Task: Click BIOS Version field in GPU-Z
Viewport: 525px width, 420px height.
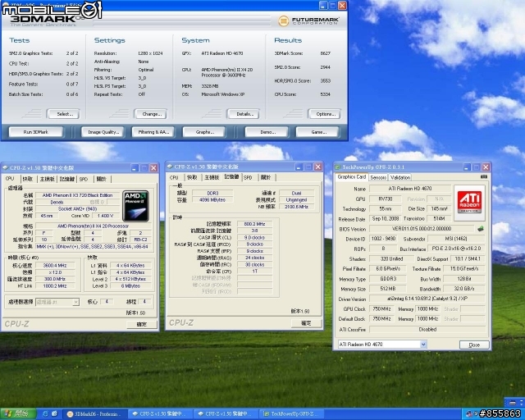Action: 422,229
